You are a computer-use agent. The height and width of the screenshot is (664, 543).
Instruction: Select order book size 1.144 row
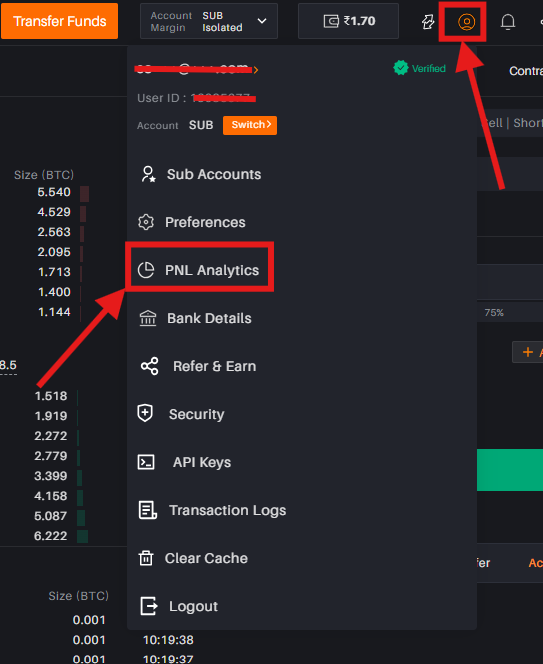click(x=54, y=312)
